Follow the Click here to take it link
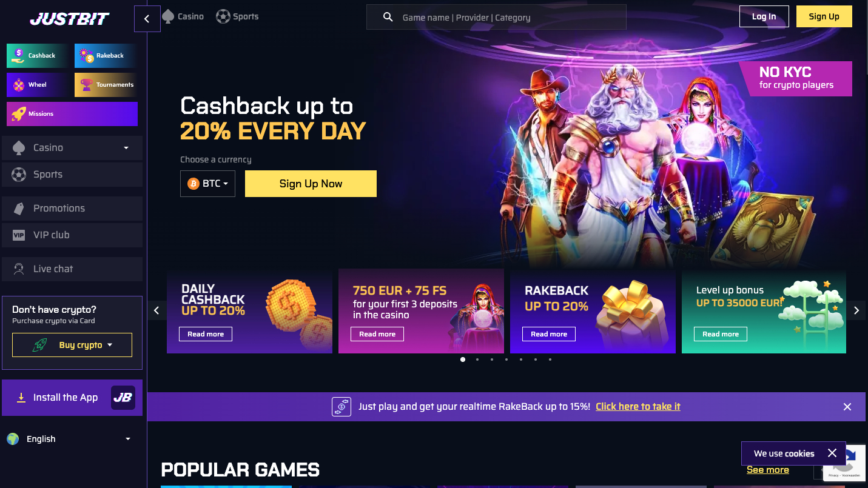Viewport: 868px width, 488px height. [x=638, y=407]
